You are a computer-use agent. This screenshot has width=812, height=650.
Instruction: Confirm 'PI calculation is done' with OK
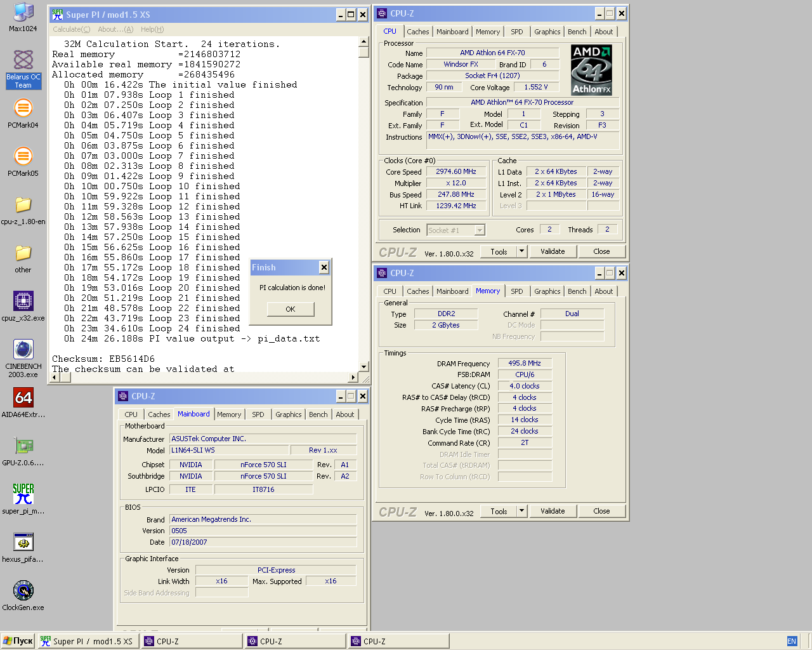pos(291,309)
